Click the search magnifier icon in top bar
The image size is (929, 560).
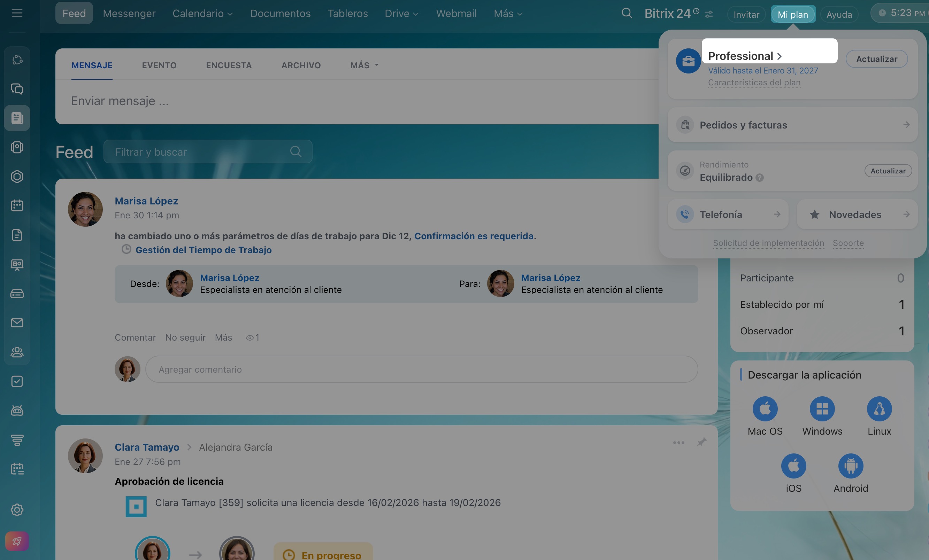(x=627, y=14)
